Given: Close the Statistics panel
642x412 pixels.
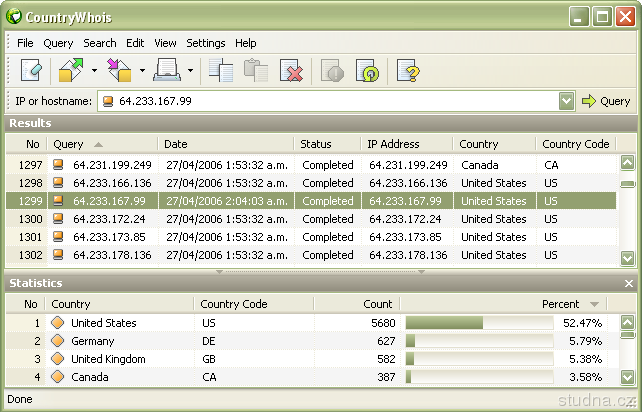Looking at the screenshot, I should tap(628, 284).
